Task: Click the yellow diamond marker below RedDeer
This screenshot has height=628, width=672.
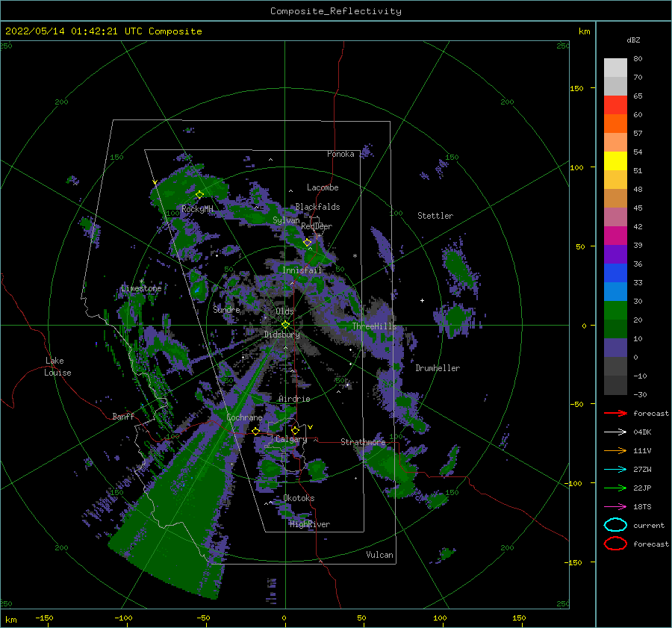Action: point(308,243)
